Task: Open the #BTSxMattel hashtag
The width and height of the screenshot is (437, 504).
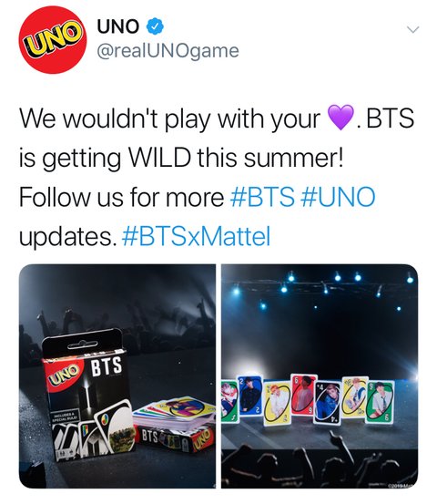Action: tap(196, 236)
